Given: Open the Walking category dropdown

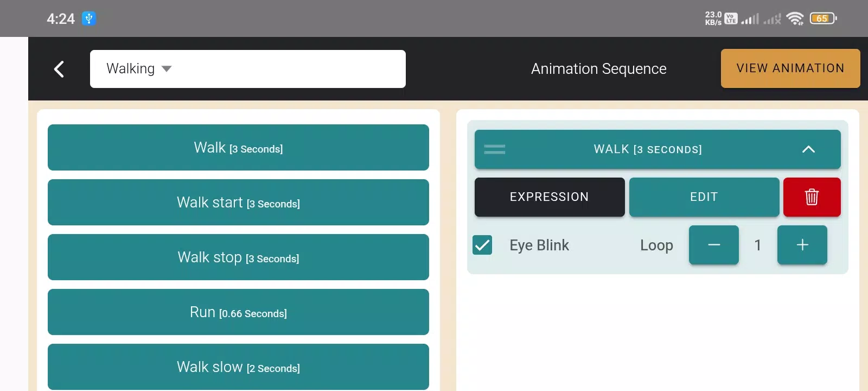Looking at the screenshot, I should (x=247, y=69).
